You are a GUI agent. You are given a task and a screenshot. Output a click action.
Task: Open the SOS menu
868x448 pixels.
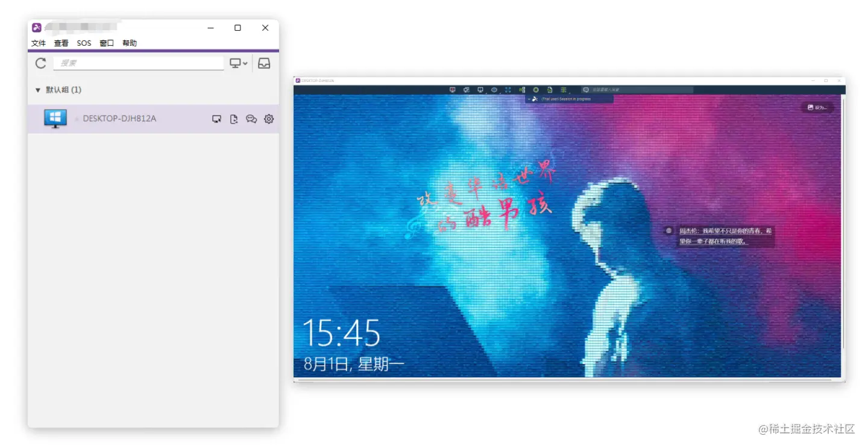pyautogui.click(x=84, y=43)
